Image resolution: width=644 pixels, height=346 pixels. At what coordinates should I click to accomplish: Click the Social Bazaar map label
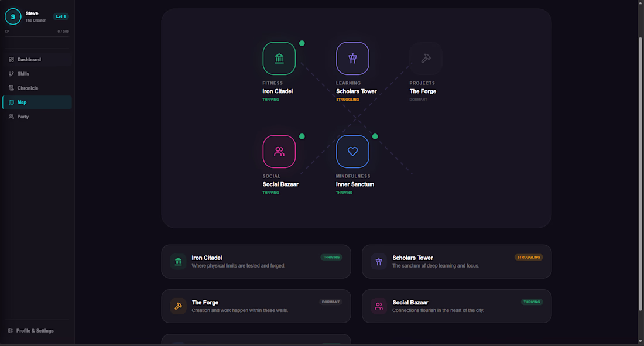pyautogui.click(x=280, y=184)
